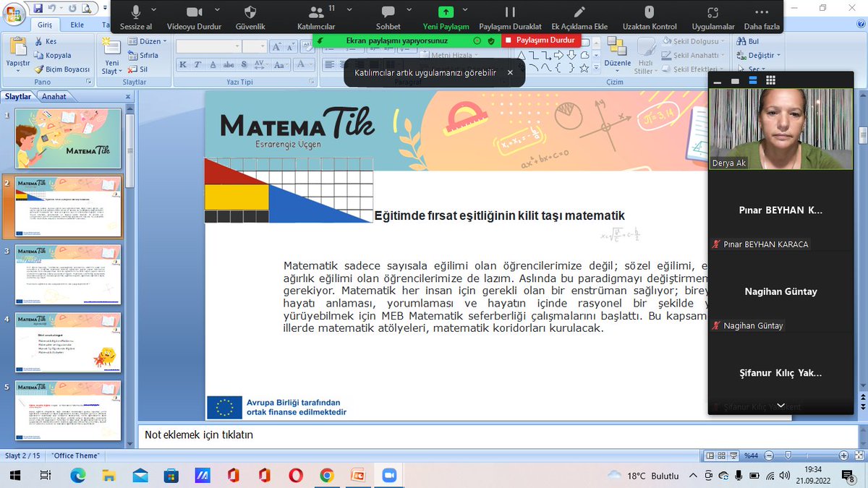Switch Zoom panel to gallery grid view
The height and width of the screenshot is (488, 868).
(770, 80)
